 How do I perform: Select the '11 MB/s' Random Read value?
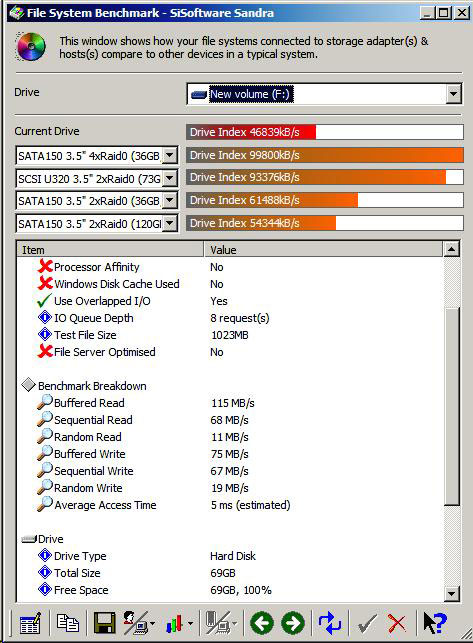[x=230, y=437]
